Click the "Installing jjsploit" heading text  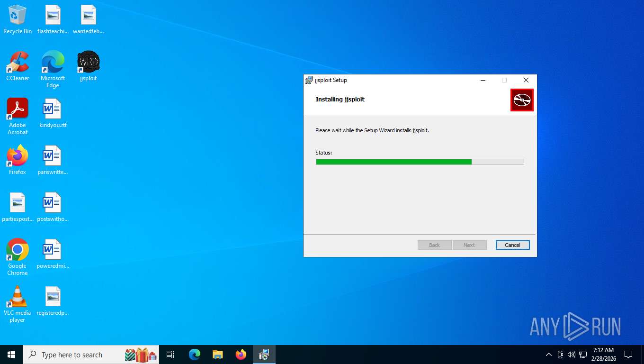(340, 100)
